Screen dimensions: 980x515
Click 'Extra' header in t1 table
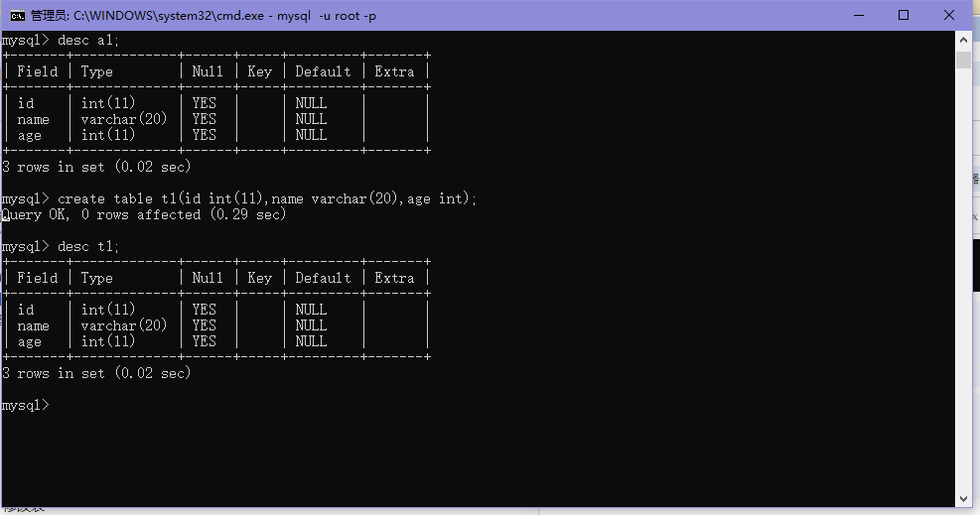[394, 278]
